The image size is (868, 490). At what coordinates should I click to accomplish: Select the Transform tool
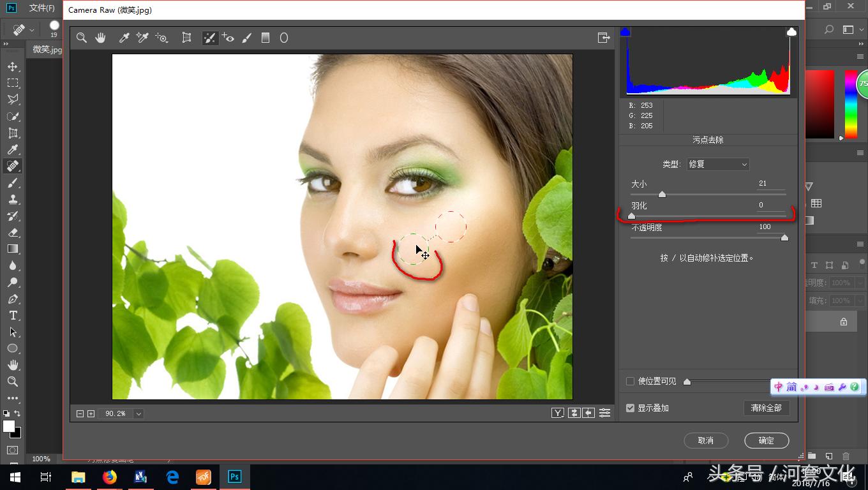(x=186, y=38)
